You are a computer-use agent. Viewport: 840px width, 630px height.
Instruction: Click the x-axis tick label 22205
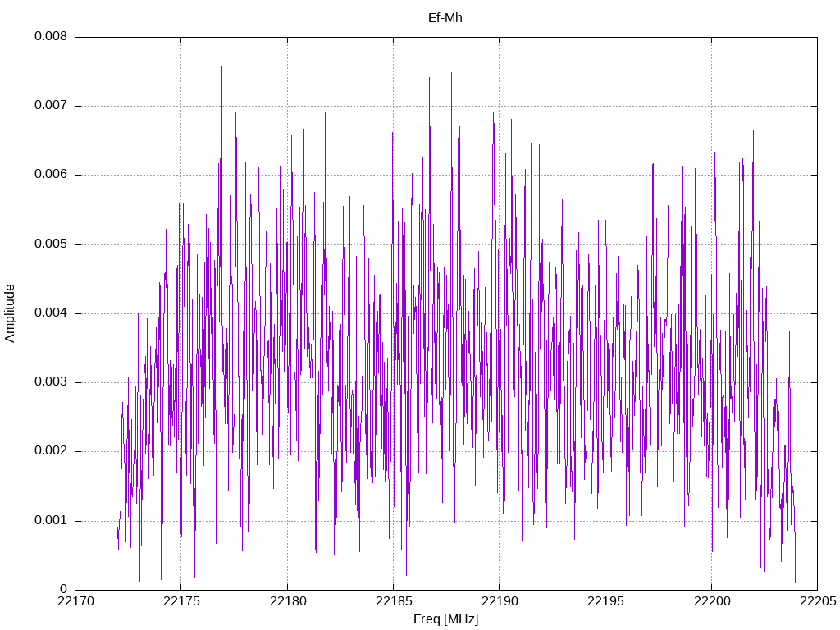click(x=818, y=601)
